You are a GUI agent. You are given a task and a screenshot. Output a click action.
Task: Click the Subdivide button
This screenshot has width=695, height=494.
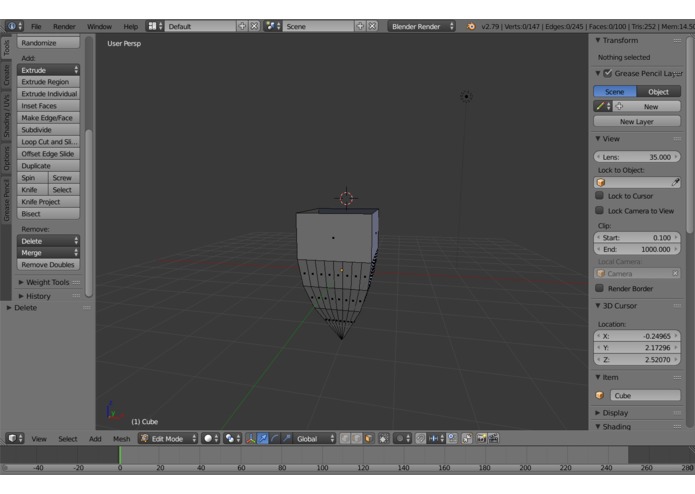(x=48, y=130)
